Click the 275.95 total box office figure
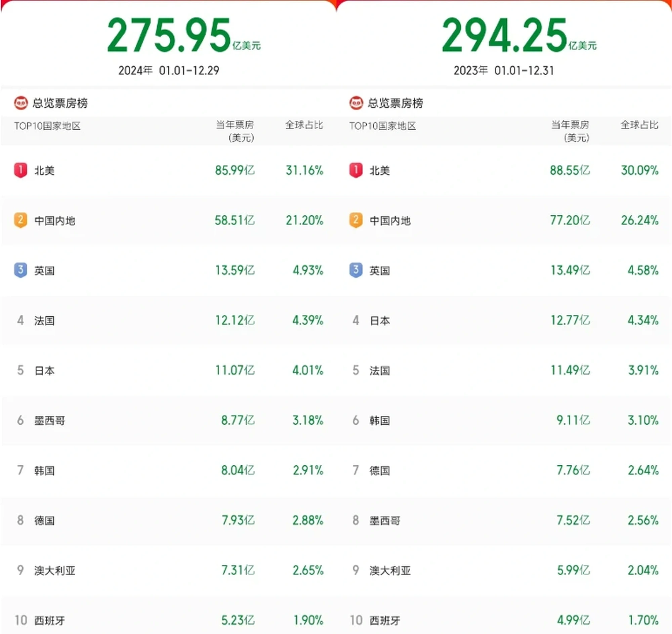This screenshot has height=634, width=672. tap(169, 36)
